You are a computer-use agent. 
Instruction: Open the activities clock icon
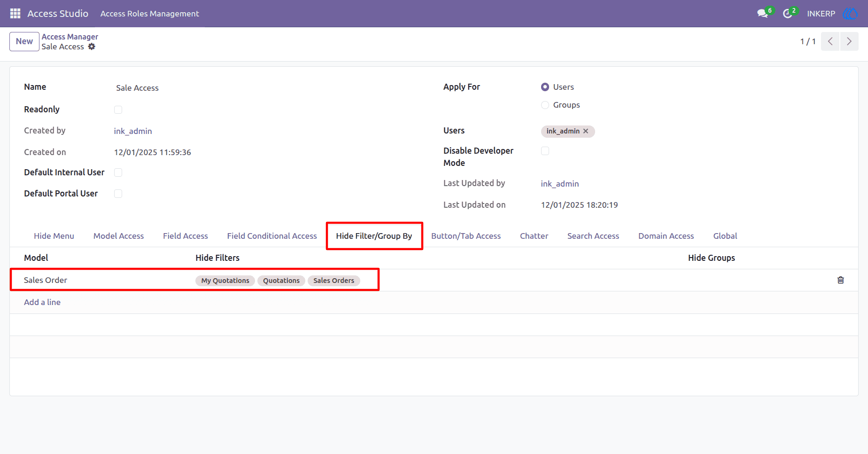click(x=788, y=14)
